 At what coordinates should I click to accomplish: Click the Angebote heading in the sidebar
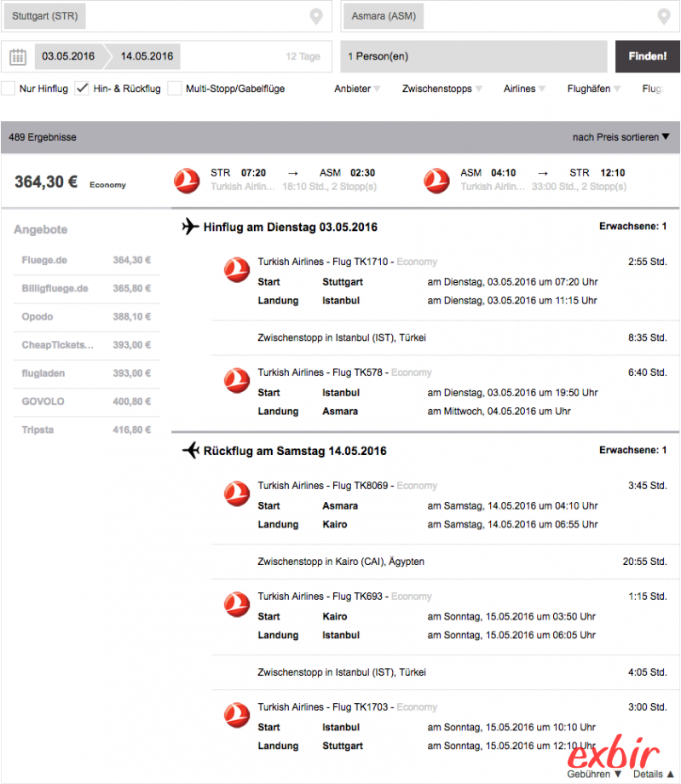click(x=41, y=229)
